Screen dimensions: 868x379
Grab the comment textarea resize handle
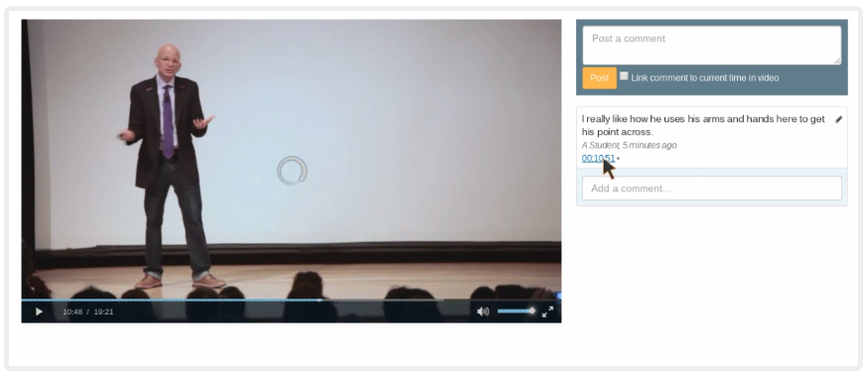[x=838, y=62]
